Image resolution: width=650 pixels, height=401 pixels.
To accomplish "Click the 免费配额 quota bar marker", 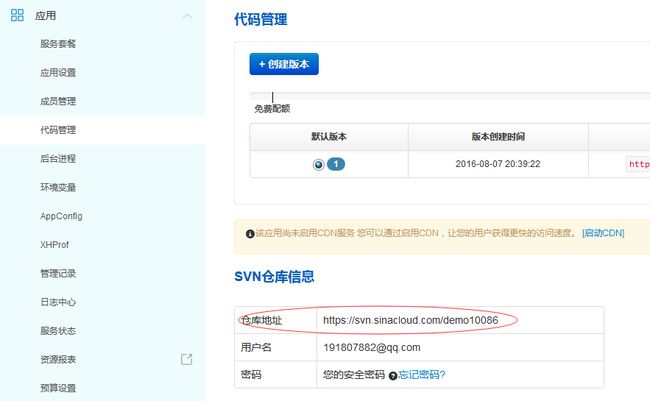I will (x=272, y=97).
